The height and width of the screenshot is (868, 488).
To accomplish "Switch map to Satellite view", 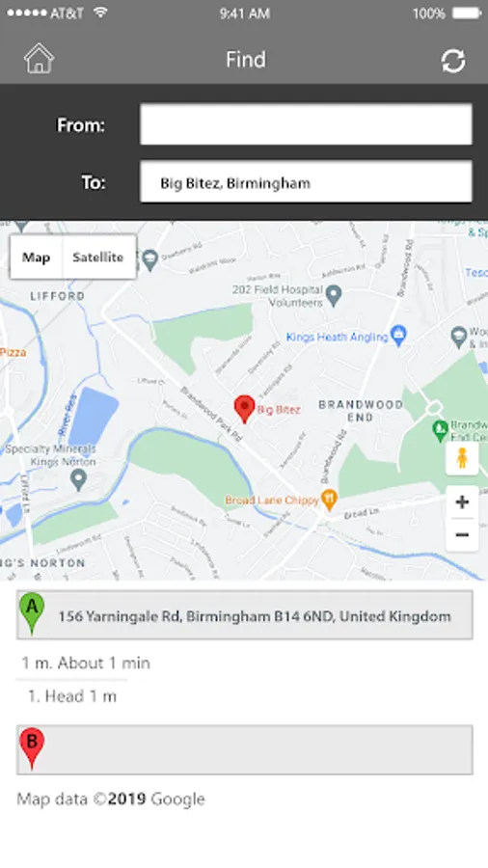I will pyautogui.click(x=98, y=258).
